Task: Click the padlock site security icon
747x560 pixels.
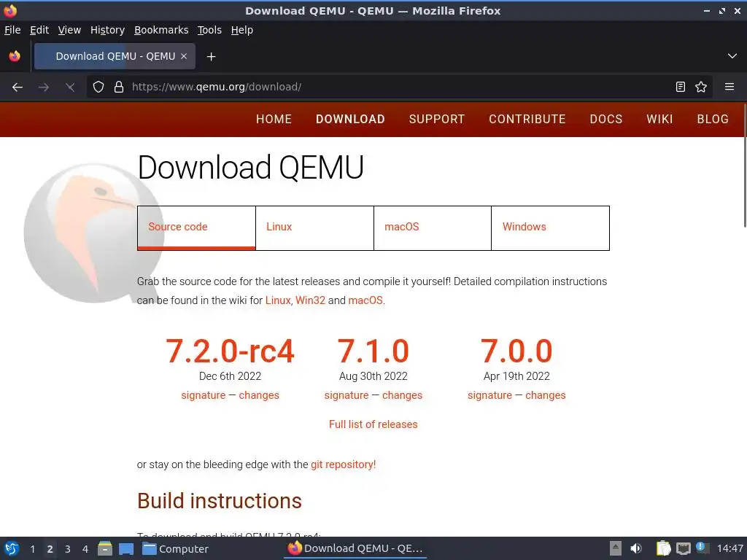Action: (x=119, y=87)
